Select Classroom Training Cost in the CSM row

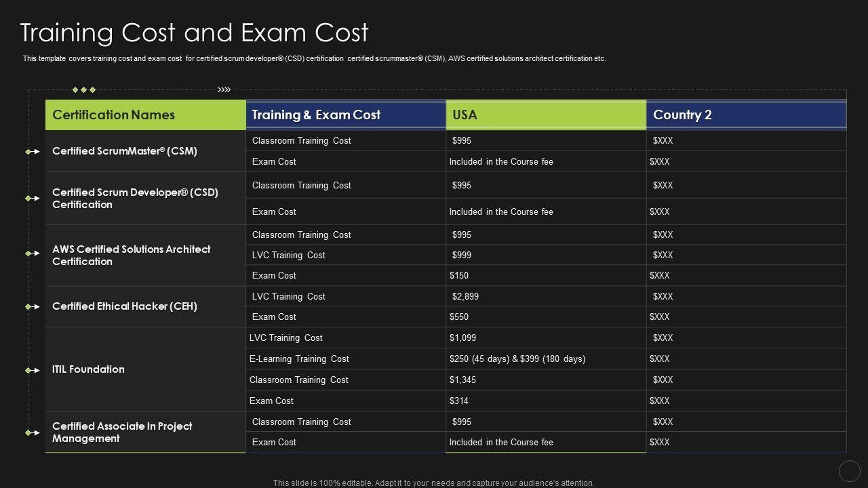tap(302, 140)
